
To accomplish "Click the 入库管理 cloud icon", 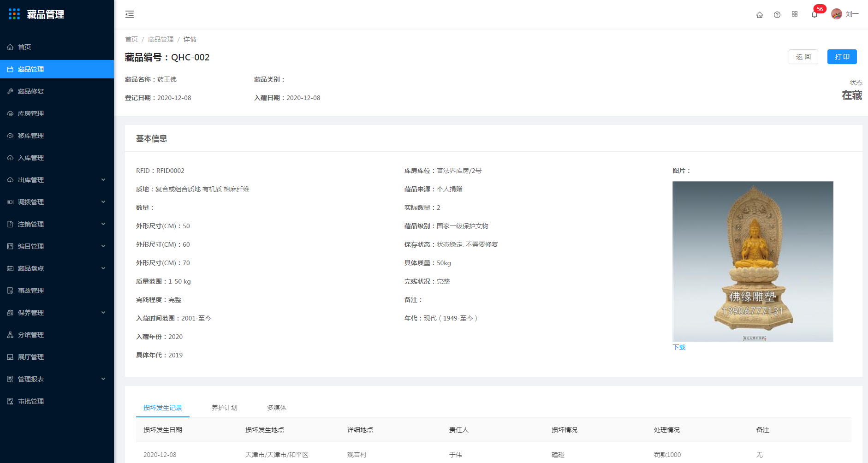I will tap(10, 158).
